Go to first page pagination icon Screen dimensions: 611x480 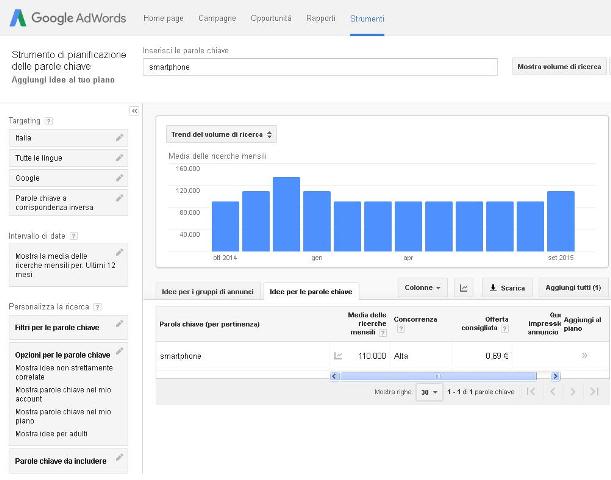coord(531,392)
